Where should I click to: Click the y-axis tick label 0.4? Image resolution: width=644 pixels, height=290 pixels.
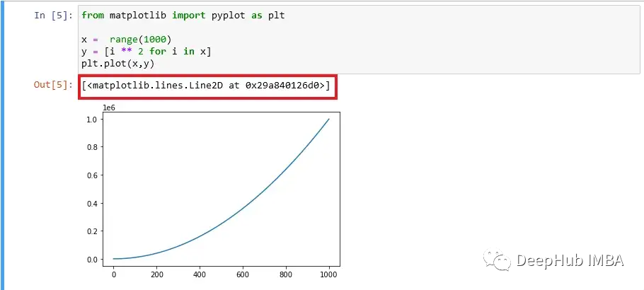(x=93, y=203)
